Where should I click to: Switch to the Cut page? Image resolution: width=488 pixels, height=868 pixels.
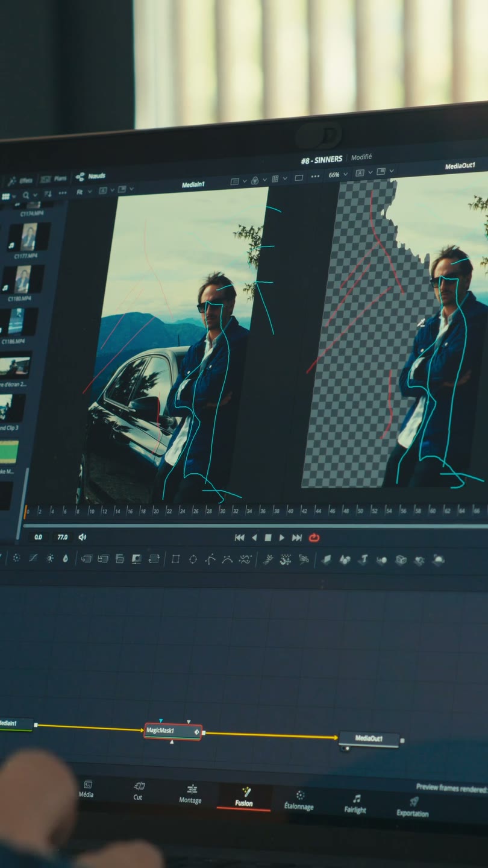pos(139,791)
